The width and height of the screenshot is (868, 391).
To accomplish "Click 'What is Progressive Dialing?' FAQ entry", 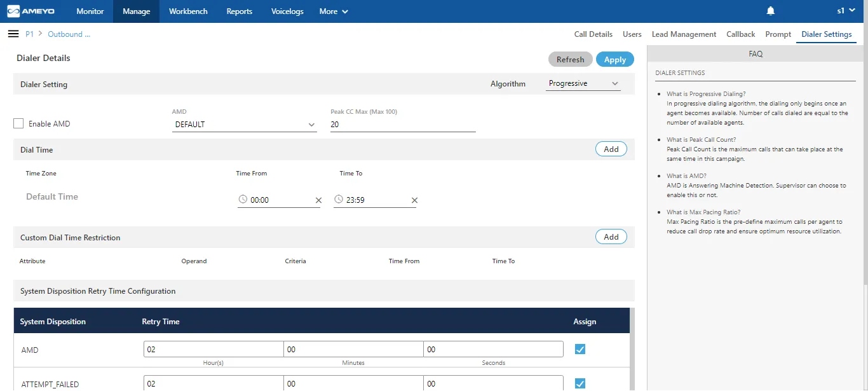I will pos(706,93).
